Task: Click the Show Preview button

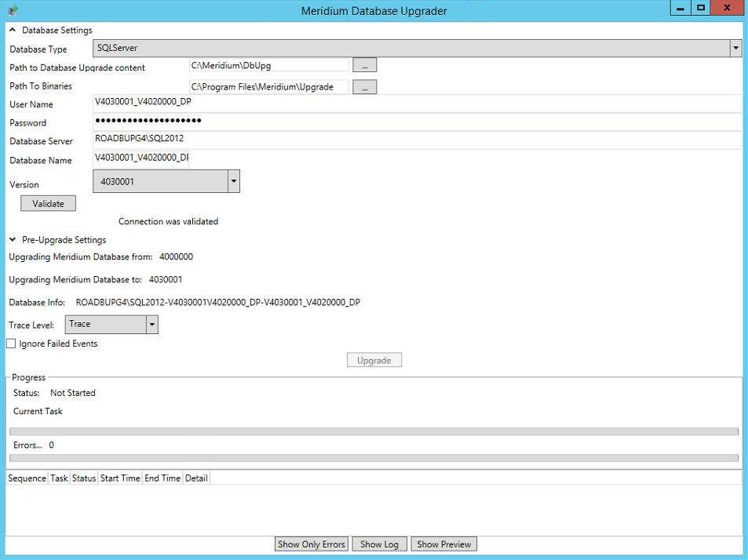Action: (443, 544)
